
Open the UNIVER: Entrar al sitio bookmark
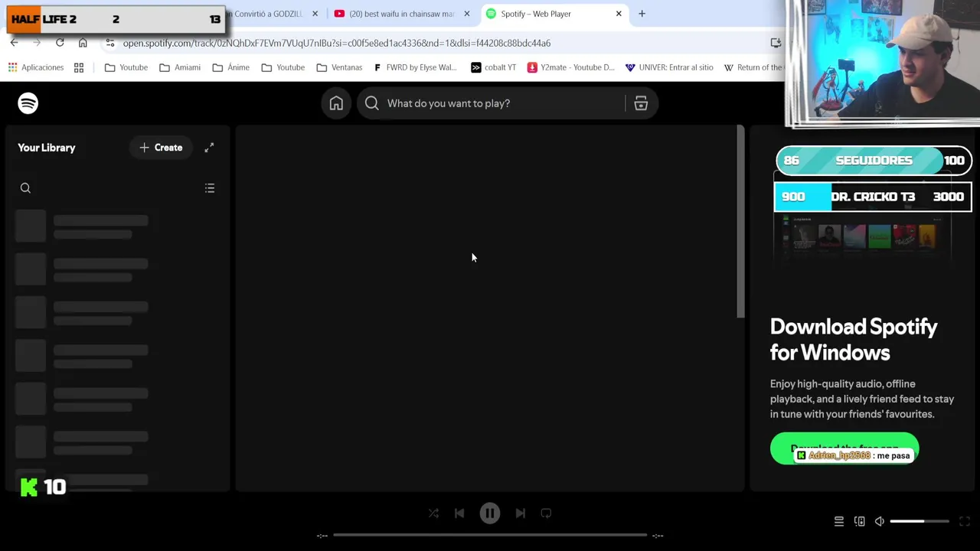coord(669,67)
